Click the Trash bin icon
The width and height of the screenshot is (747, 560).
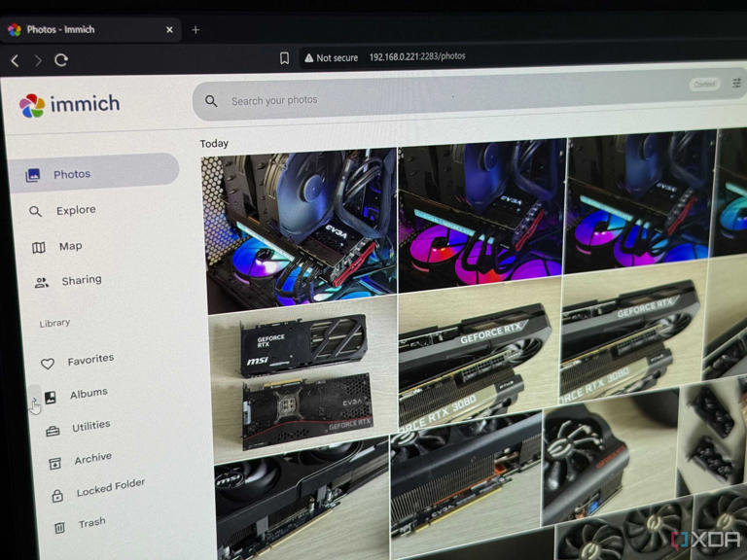[59, 528]
